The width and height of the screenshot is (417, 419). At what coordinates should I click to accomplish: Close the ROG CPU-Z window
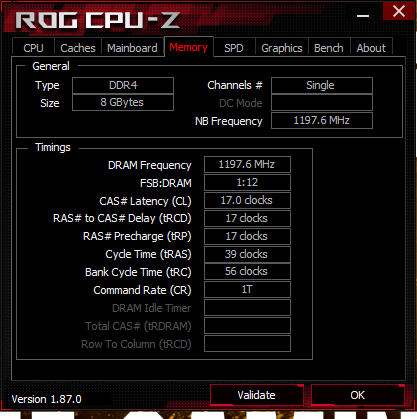(398, 11)
